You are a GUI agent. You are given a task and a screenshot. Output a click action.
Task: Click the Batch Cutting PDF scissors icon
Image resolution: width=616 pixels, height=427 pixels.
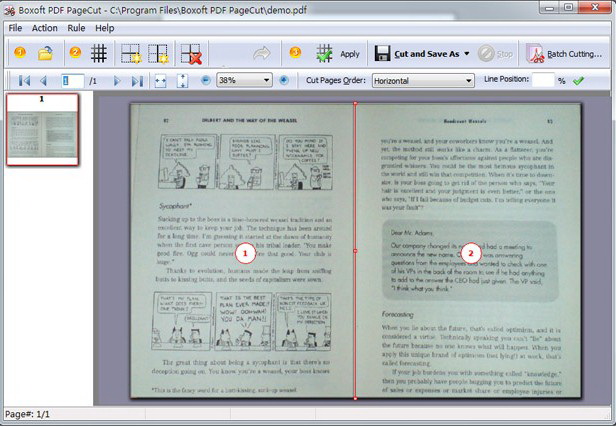535,53
